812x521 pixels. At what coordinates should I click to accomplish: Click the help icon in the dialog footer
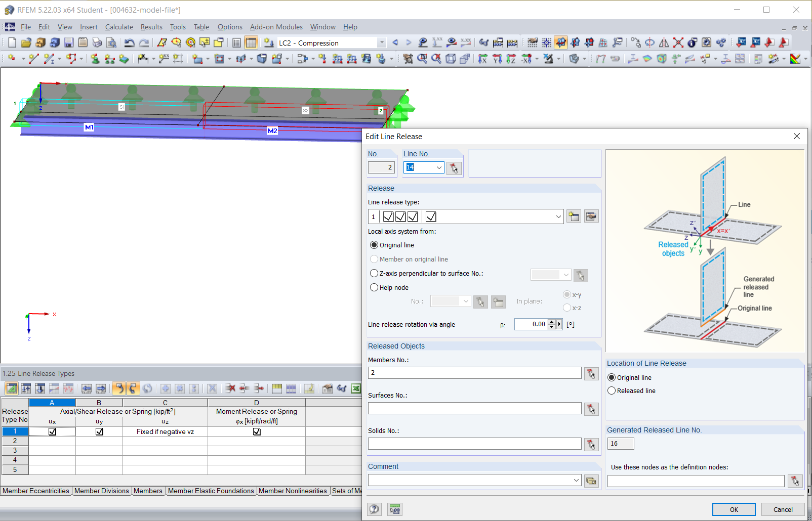click(x=375, y=509)
